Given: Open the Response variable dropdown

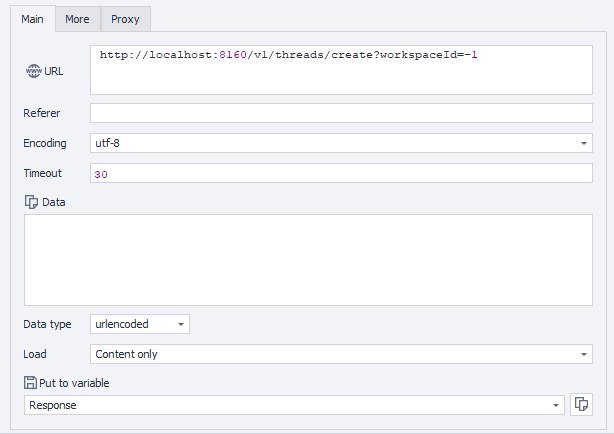Looking at the screenshot, I should pyautogui.click(x=293, y=405).
